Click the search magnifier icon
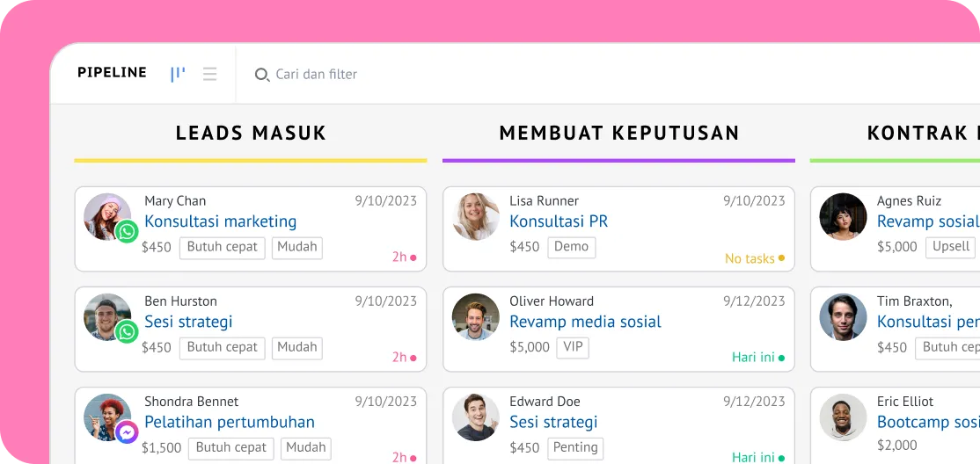Screen dimensions: 980x464 click(x=261, y=75)
